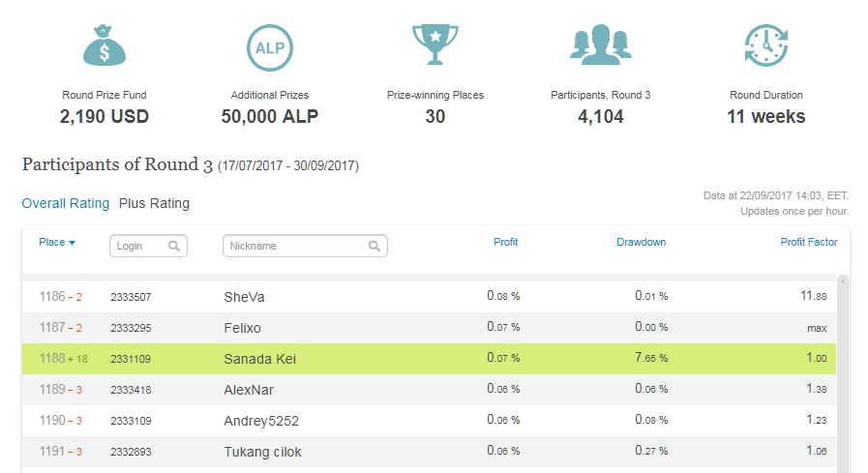This screenshot has height=473, width=868.
Task: Click the data timestamp 22/09/2017 text
Action: click(775, 195)
